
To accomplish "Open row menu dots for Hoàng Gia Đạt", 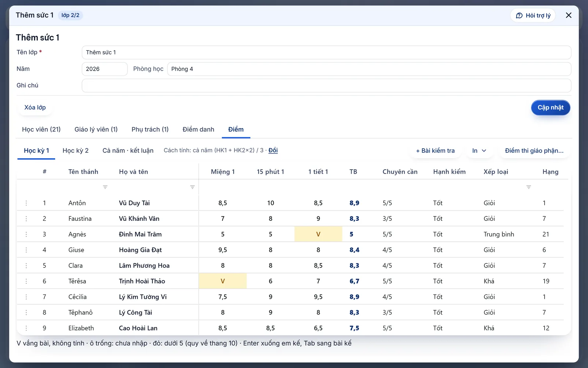I will click(x=26, y=250).
